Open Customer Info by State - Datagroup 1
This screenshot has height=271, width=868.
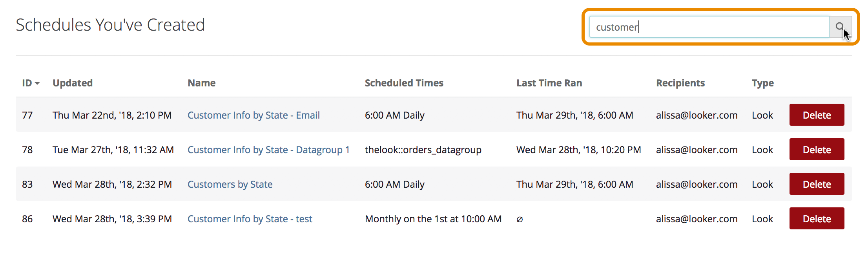[268, 150]
